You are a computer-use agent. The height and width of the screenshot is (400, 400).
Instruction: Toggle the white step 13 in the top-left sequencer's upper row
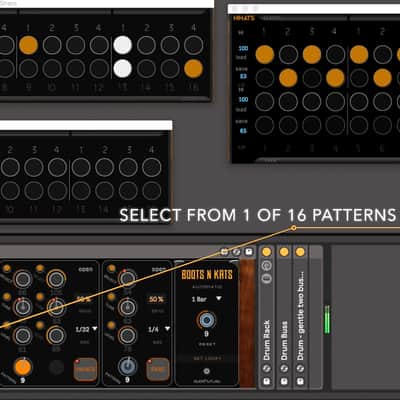tap(123, 45)
